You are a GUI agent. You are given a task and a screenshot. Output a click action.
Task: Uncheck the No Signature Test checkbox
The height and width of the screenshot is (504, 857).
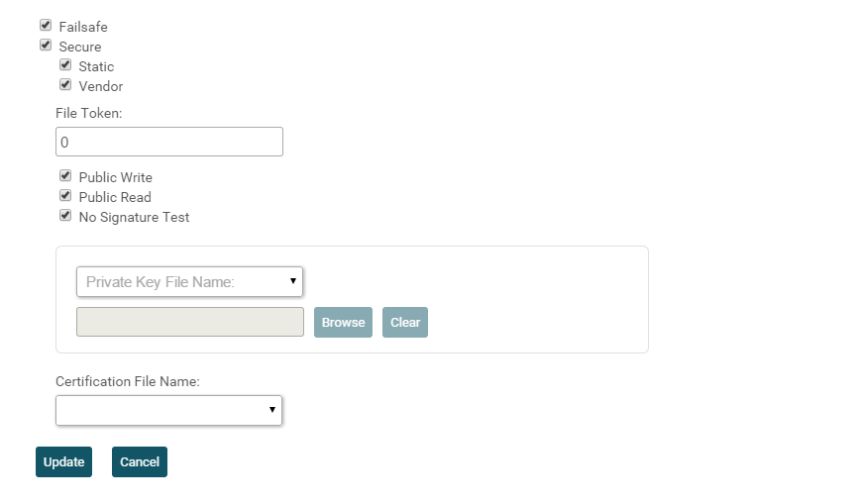65,216
